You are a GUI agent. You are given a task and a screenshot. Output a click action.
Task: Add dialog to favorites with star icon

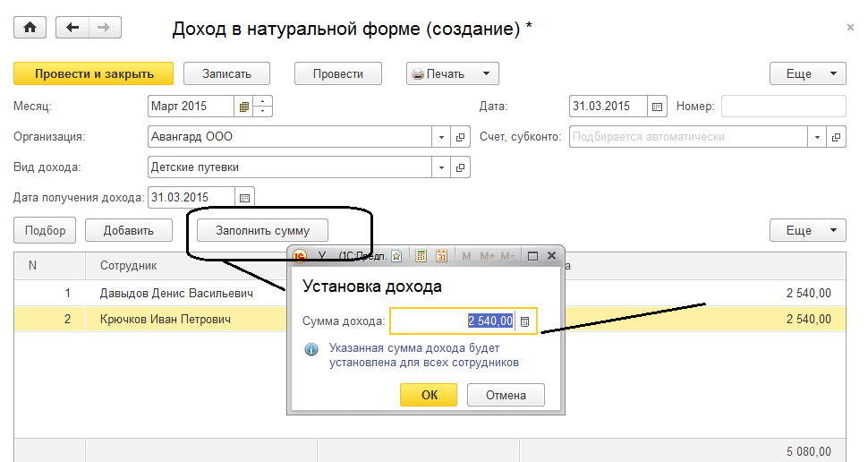pos(396,256)
